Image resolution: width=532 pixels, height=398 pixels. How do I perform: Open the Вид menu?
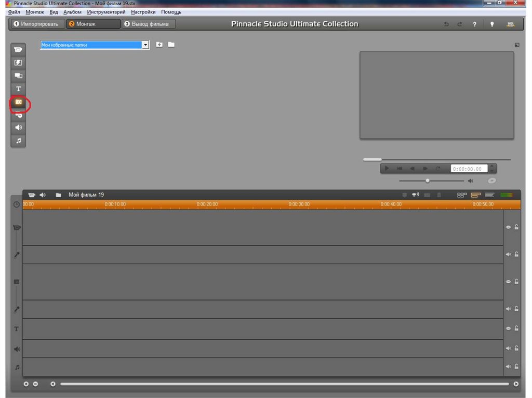tap(54, 12)
